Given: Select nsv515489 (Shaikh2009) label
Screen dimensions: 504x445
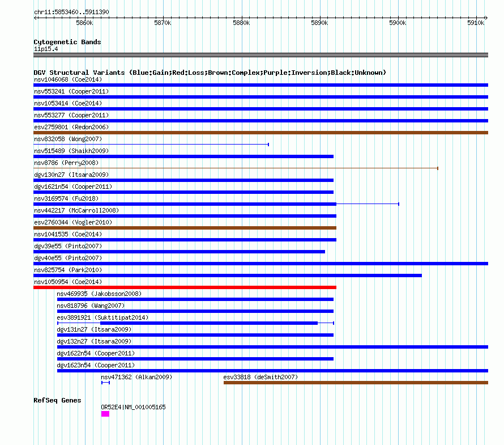Looking at the screenshot, I should tap(71, 151).
